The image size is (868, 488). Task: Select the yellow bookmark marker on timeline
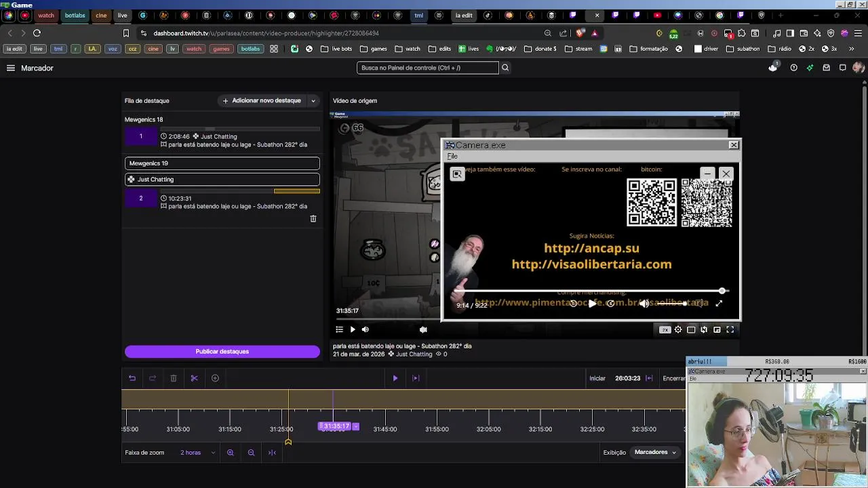tap(288, 442)
